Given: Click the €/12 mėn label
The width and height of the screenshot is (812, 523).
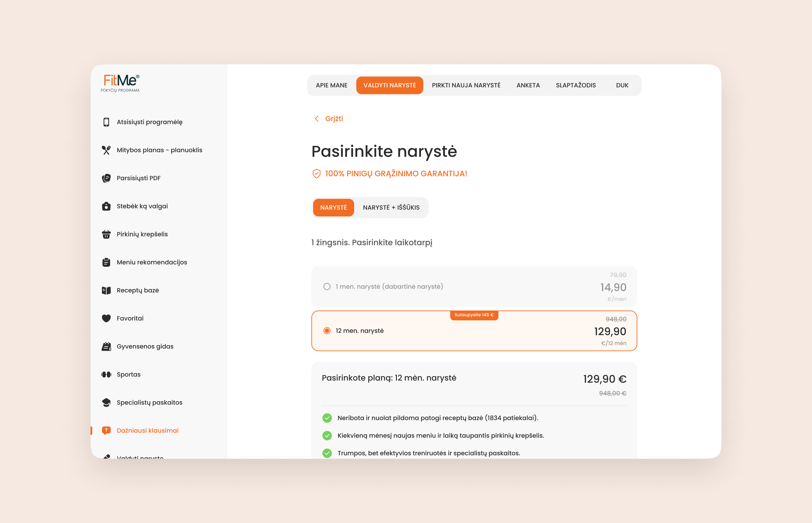Looking at the screenshot, I should point(614,343).
